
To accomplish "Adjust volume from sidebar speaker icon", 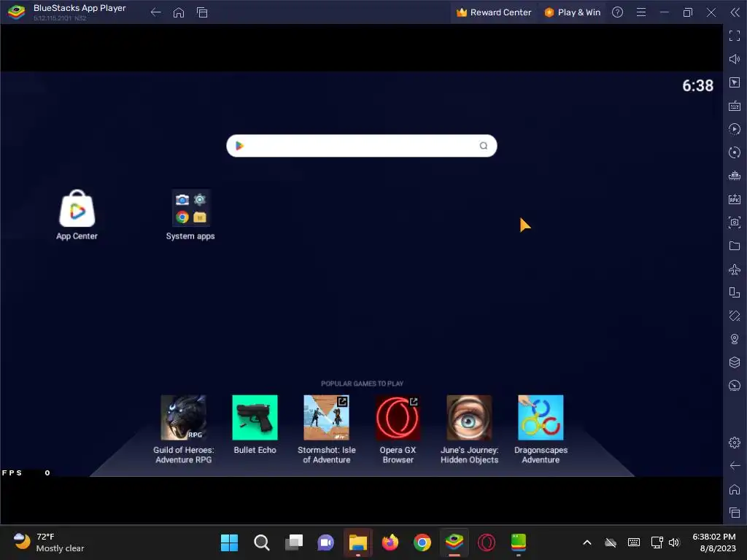I will (x=735, y=59).
